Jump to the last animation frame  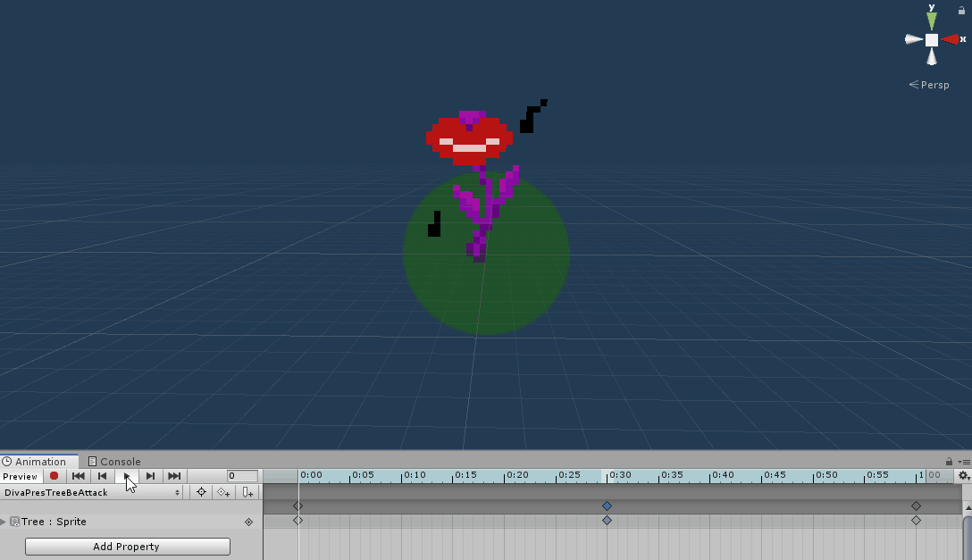point(174,476)
